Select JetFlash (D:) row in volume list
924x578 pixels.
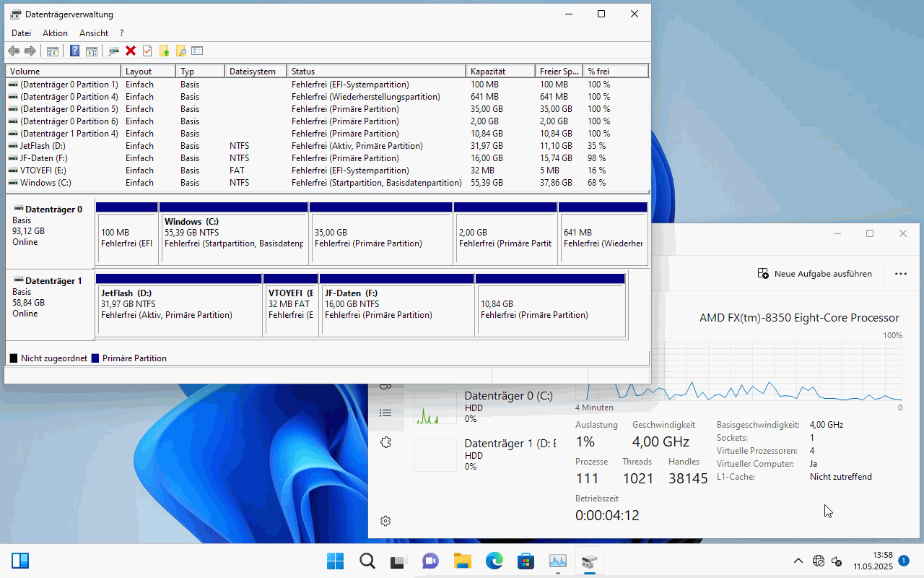tap(328, 146)
